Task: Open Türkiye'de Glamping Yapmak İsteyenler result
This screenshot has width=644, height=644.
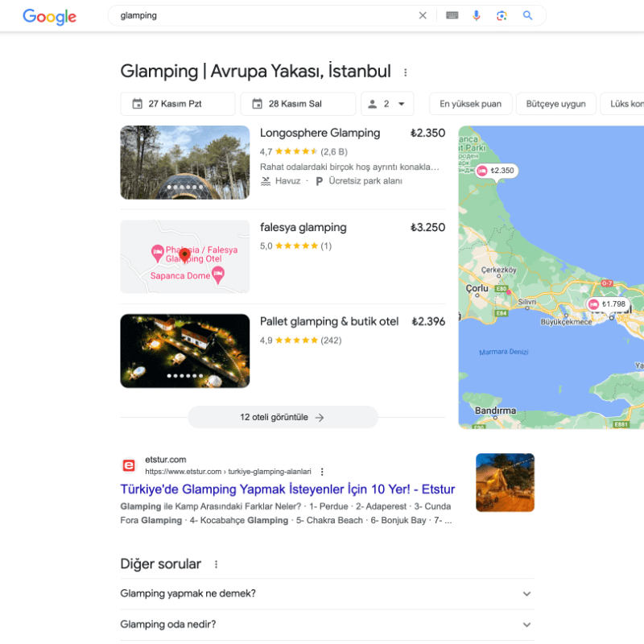Action: coord(287,489)
